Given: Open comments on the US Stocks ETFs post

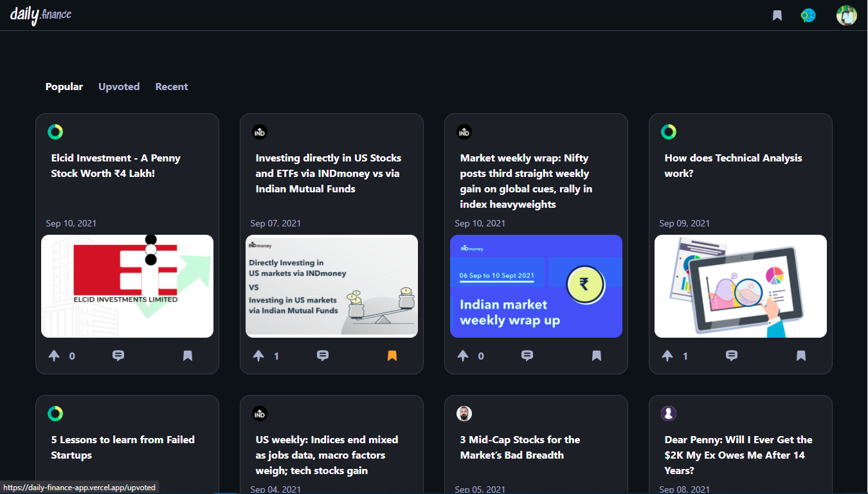Looking at the screenshot, I should tap(323, 355).
